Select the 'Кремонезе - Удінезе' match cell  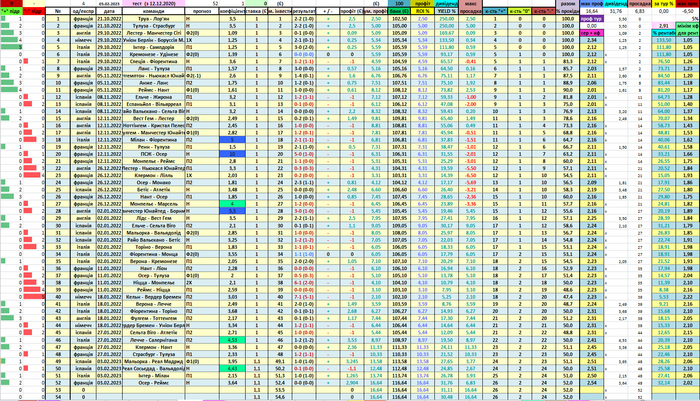154,54
